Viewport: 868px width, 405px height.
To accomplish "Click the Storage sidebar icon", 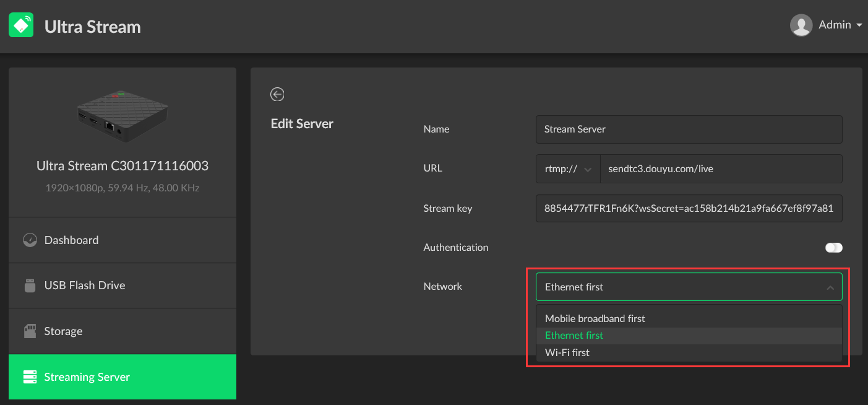I will [30, 331].
